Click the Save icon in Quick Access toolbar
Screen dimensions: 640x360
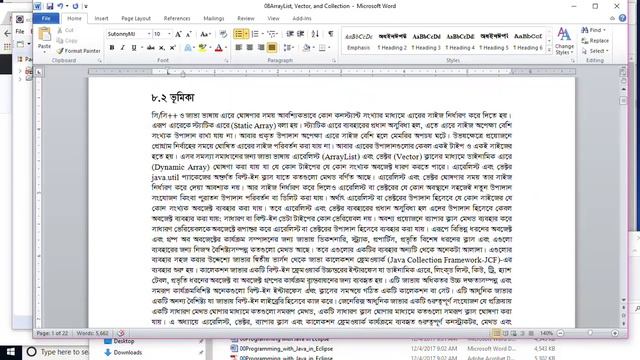pyautogui.click(x=49, y=6)
